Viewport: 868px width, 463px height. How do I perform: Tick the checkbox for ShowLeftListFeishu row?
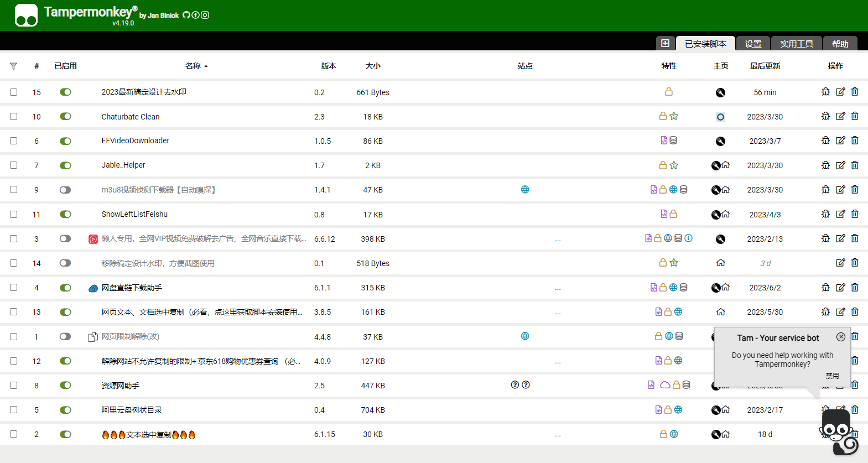click(x=13, y=214)
